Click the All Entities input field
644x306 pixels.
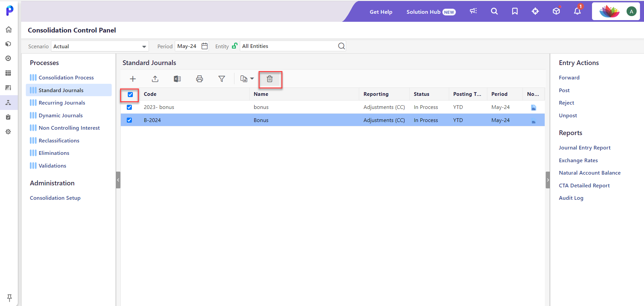coord(293,46)
